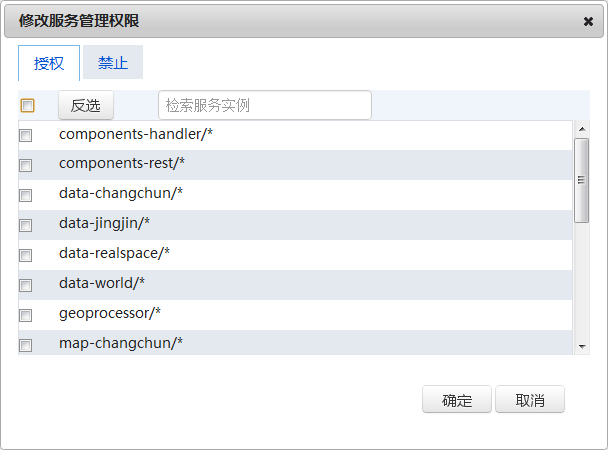Focus the 检索服务实例 search field

coord(264,105)
